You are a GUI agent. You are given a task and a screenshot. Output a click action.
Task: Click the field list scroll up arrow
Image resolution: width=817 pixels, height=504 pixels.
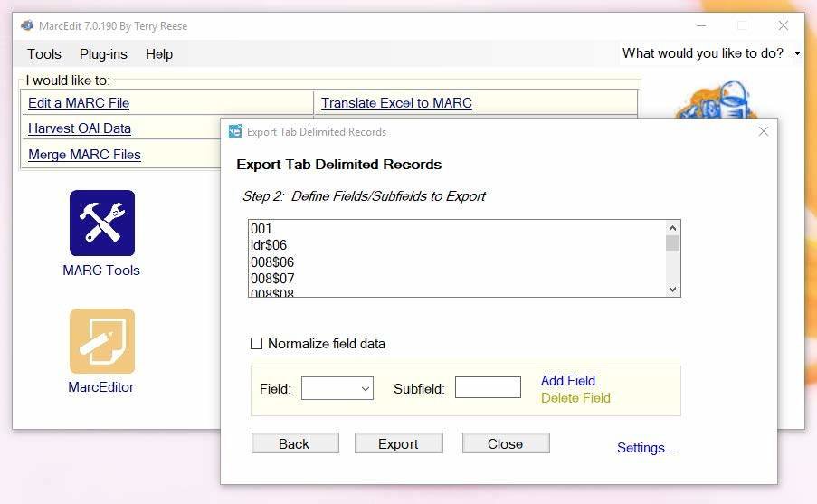(672, 228)
